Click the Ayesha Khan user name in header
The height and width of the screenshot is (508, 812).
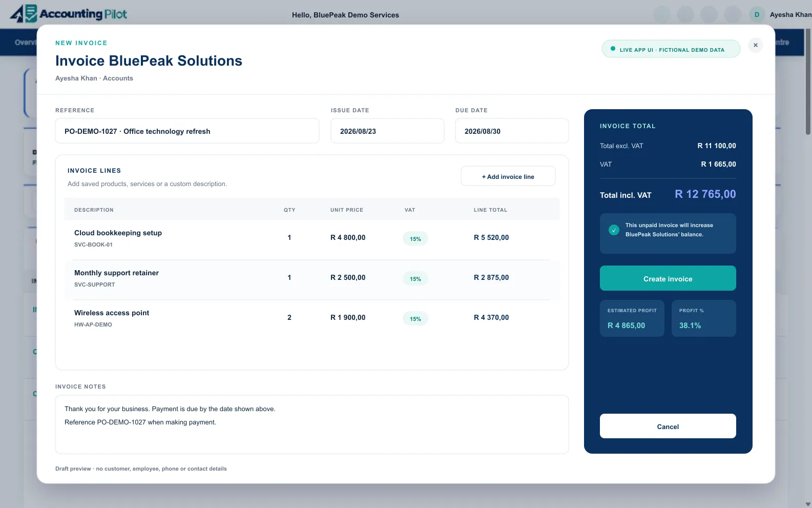tap(790, 14)
